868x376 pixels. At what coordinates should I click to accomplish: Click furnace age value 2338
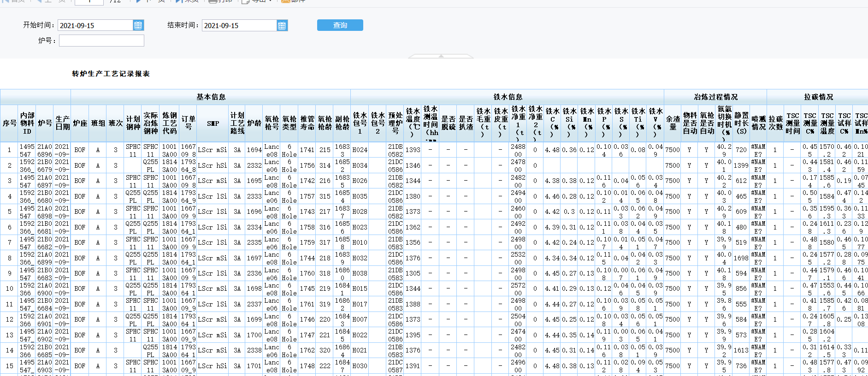click(x=254, y=350)
